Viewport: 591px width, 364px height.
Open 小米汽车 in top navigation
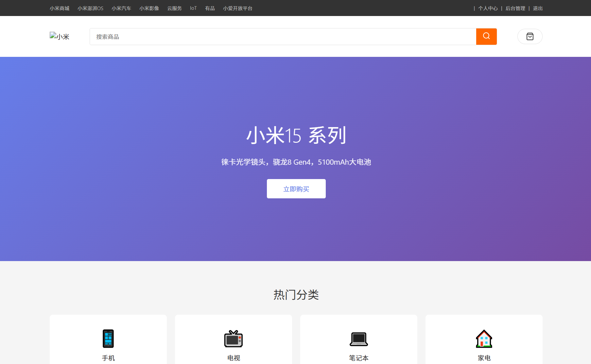[x=121, y=8]
